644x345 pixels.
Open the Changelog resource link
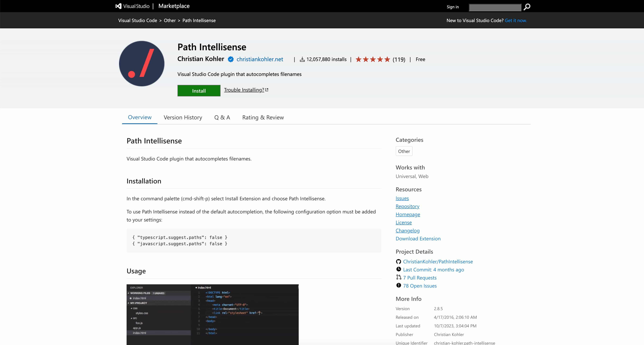[408, 231]
